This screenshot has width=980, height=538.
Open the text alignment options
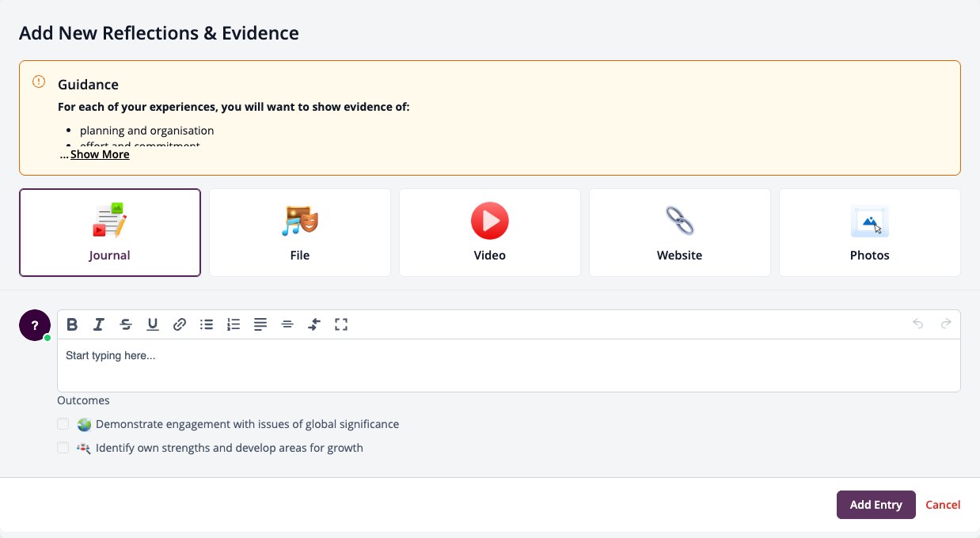[x=260, y=324]
